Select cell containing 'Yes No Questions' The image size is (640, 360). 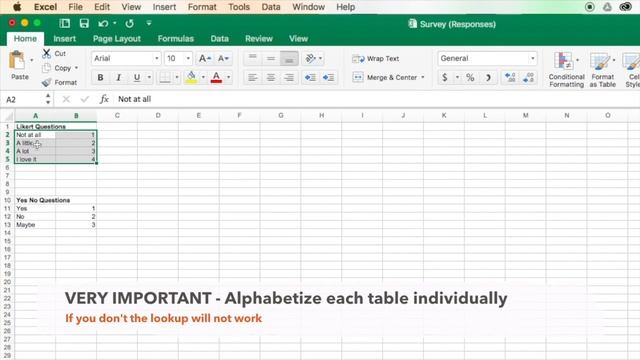tap(36, 200)
